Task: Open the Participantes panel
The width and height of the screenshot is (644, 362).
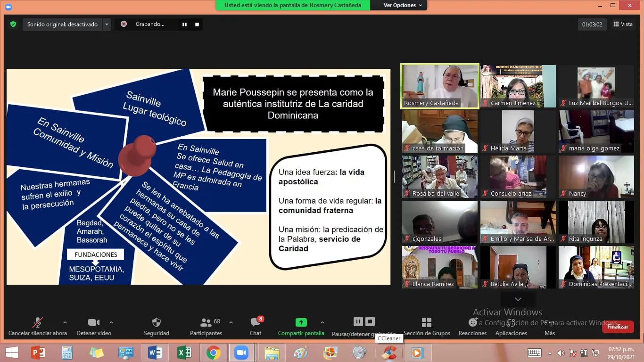Action: pos(206,323)
